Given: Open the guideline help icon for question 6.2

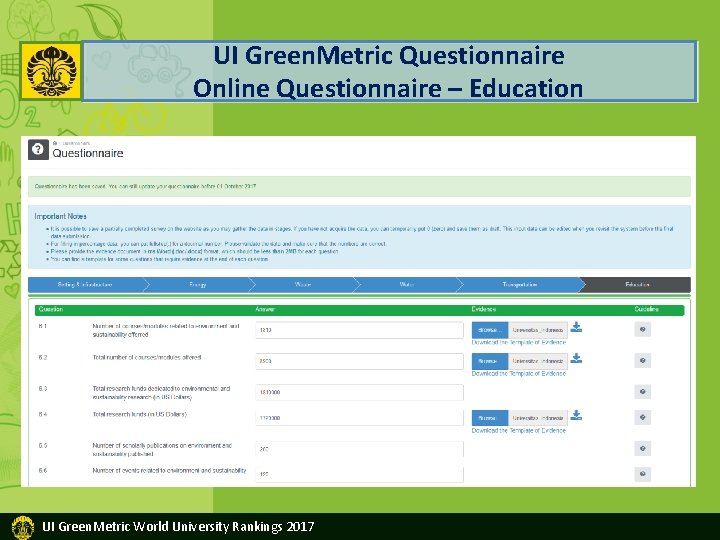Looking at the screenshot, I should coord(642,360).
